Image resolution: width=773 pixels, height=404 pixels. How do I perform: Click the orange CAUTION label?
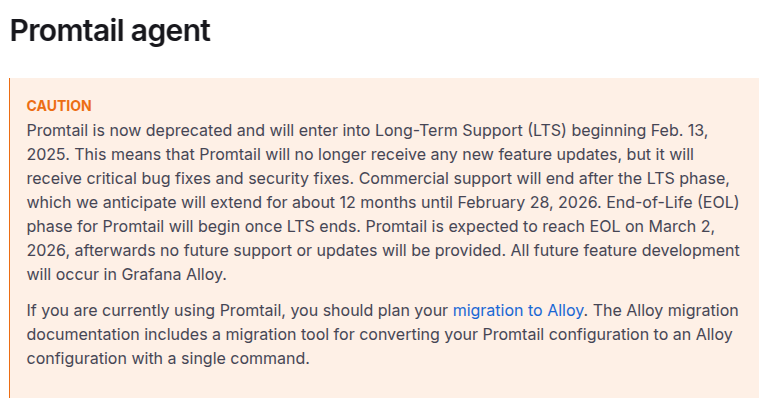[x=59, y=106]
